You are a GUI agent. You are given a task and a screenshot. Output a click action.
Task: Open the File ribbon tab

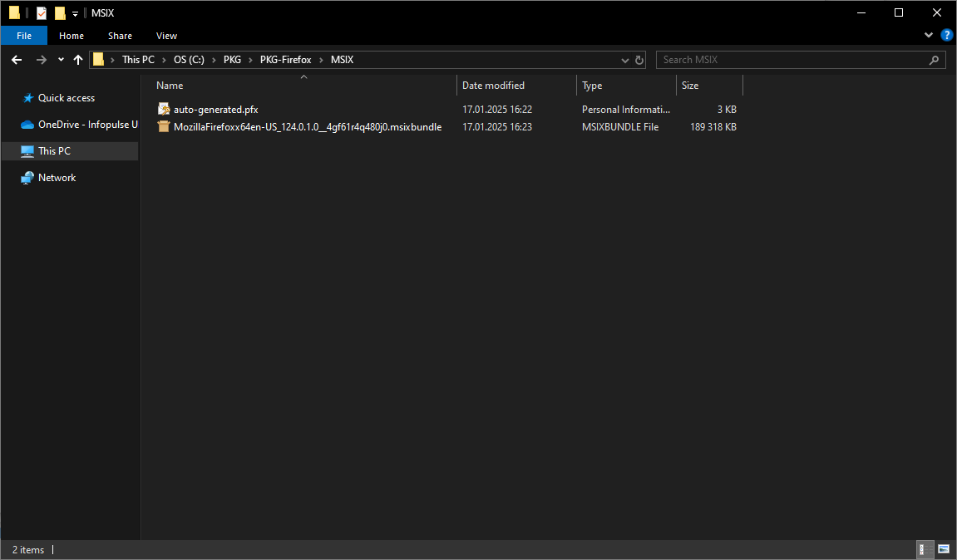[24, 36]
